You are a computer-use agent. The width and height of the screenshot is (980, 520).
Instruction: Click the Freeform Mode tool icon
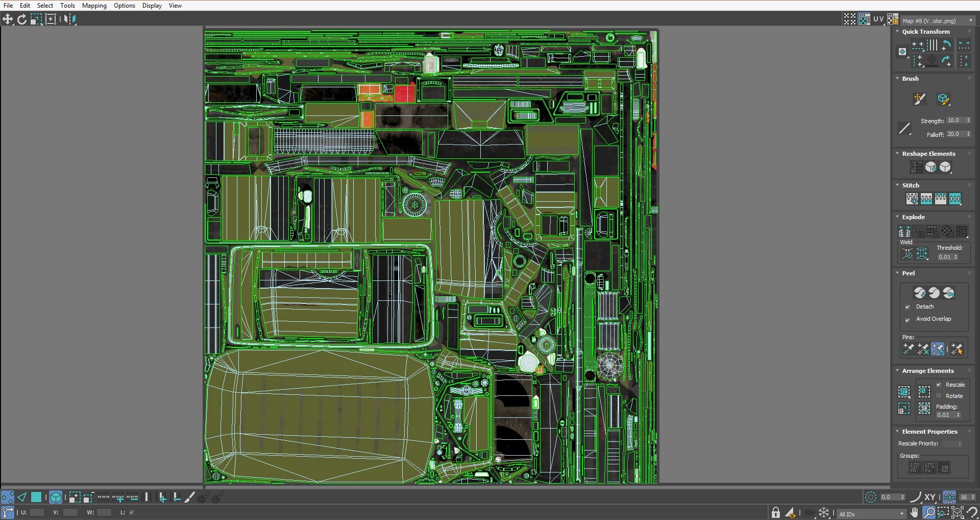click(51, 19)
